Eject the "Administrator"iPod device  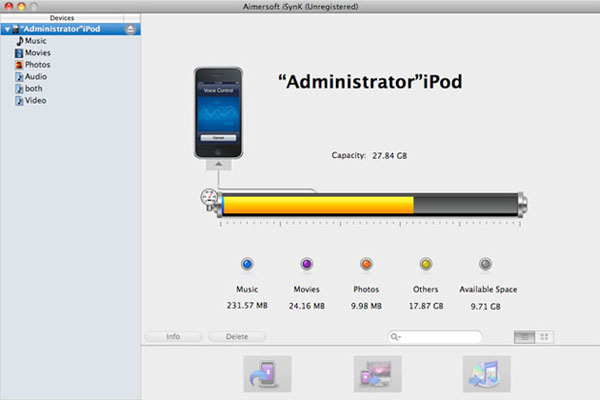130,29
